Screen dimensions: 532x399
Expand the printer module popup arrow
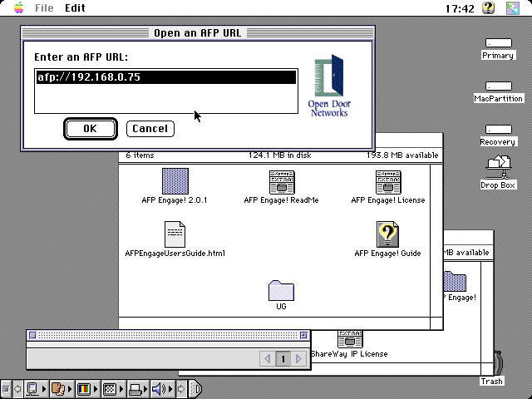(146, 389)
